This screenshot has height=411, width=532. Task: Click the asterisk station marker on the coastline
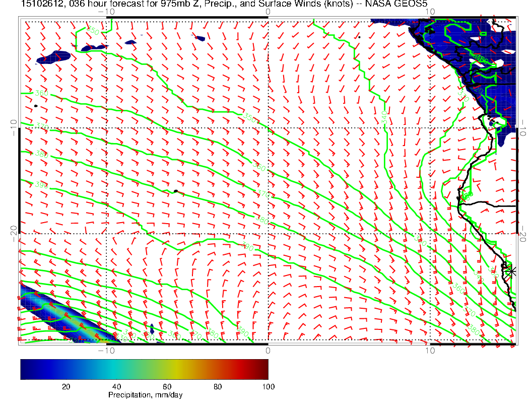(x=510, y=271)
